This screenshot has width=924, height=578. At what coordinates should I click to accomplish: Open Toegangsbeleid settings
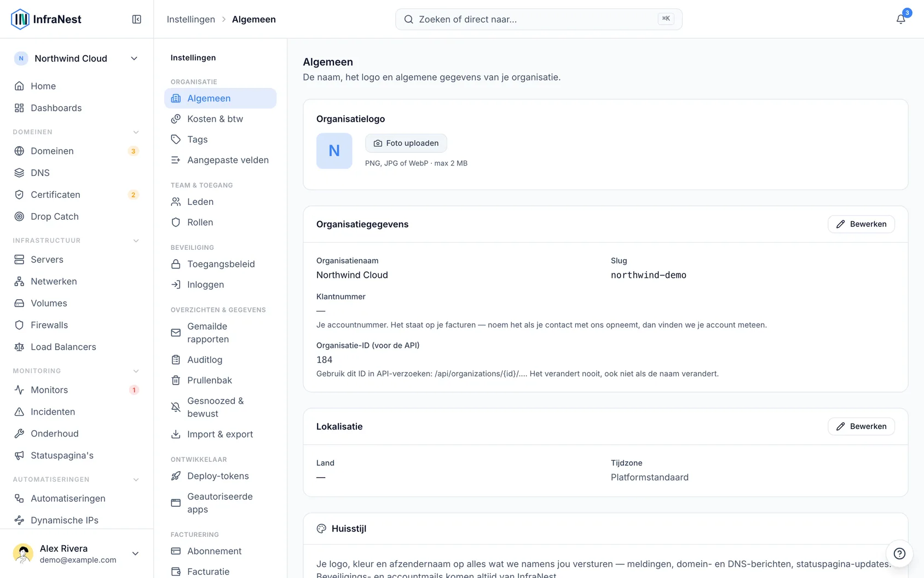pos(220,264)
